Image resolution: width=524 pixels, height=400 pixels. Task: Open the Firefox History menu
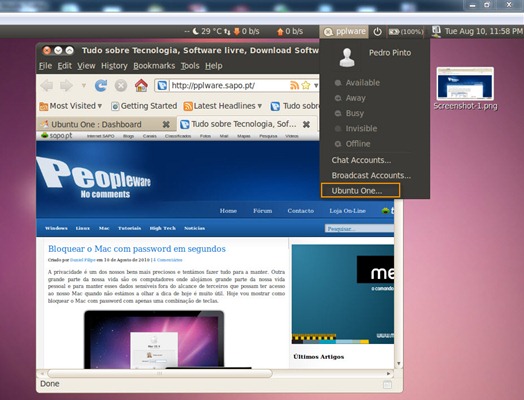[x=114, y=66]
